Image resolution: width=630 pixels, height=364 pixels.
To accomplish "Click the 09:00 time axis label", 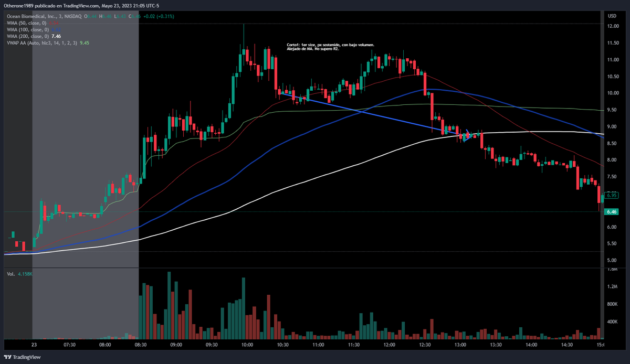I will point(176,345).
